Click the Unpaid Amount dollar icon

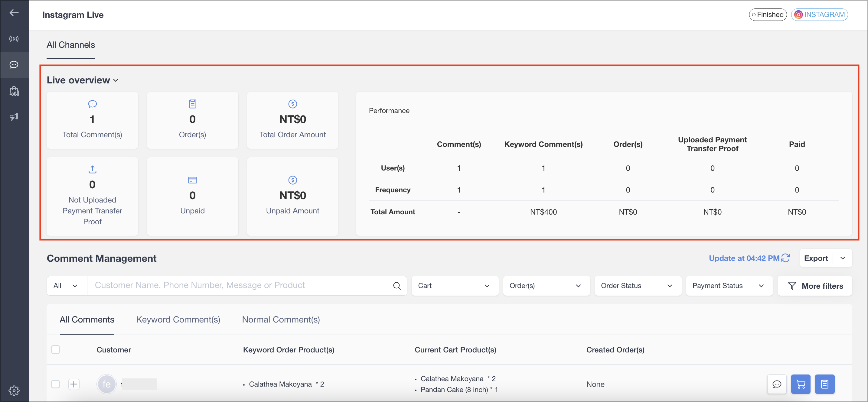[292, 180]
